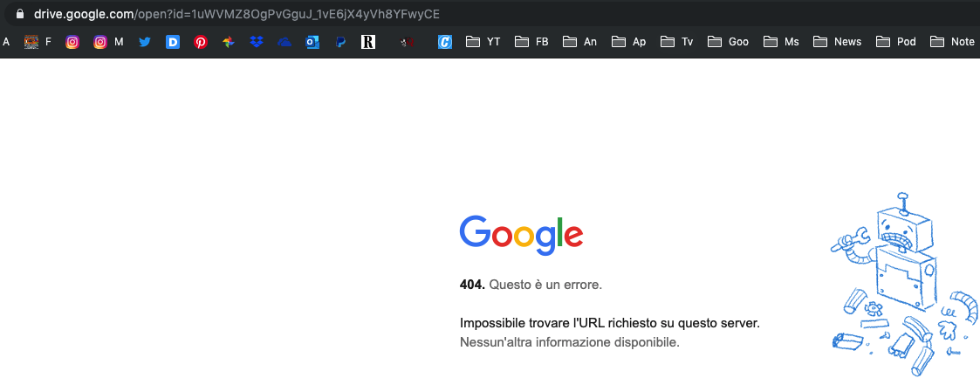Open the Google Photos pinwheel bookmark
The width and height of the screenshot is (980, 385).
tap(228, 42)
